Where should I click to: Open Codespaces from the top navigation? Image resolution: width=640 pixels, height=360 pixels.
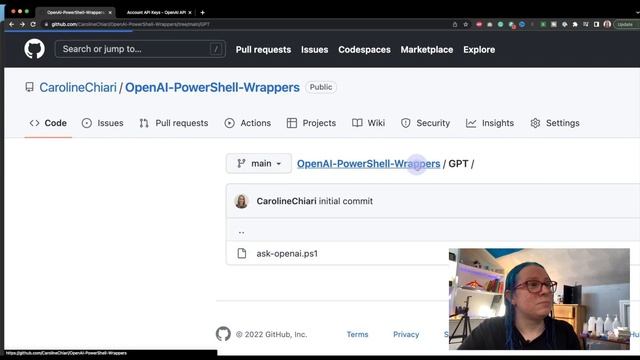click(x=364, y=49)
